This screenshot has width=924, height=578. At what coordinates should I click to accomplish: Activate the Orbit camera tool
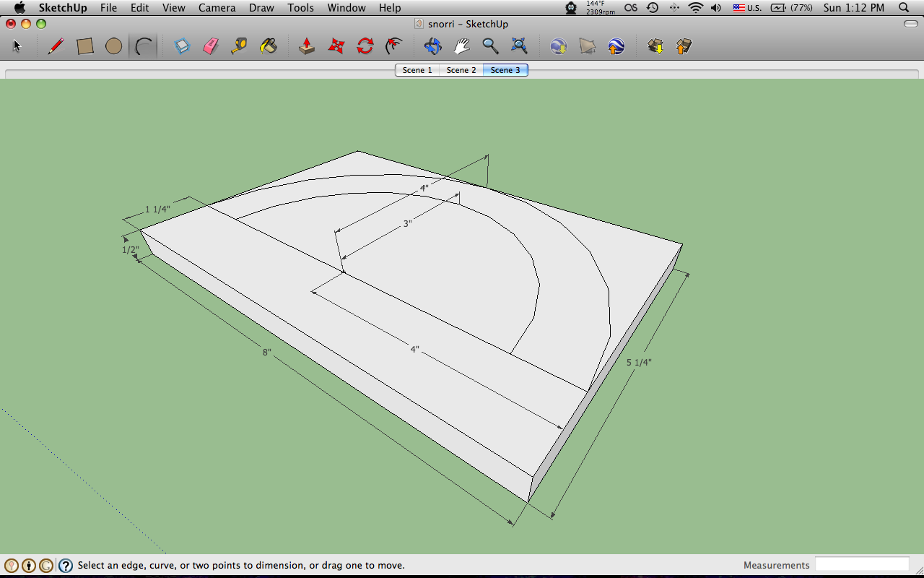(432, 46)
